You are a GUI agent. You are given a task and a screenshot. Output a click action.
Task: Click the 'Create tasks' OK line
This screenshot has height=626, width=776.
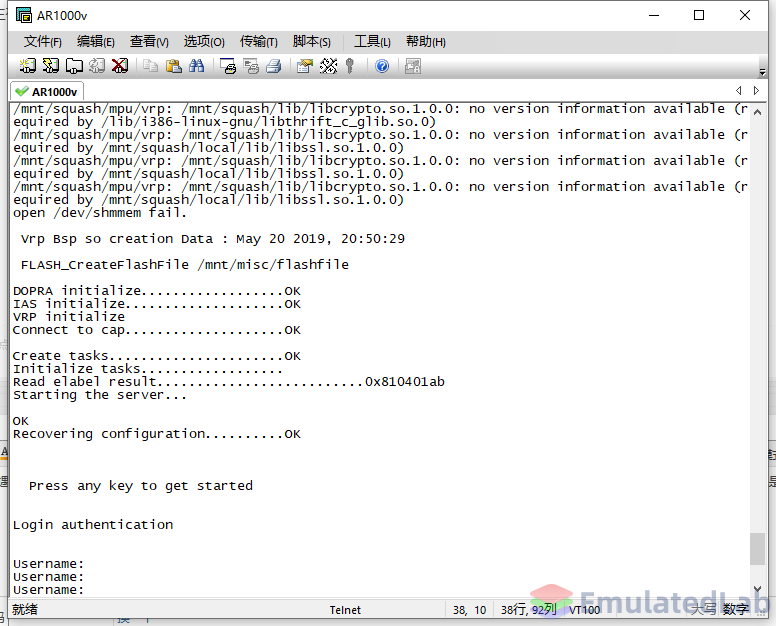pyautogui.click(x=156, y=355)
